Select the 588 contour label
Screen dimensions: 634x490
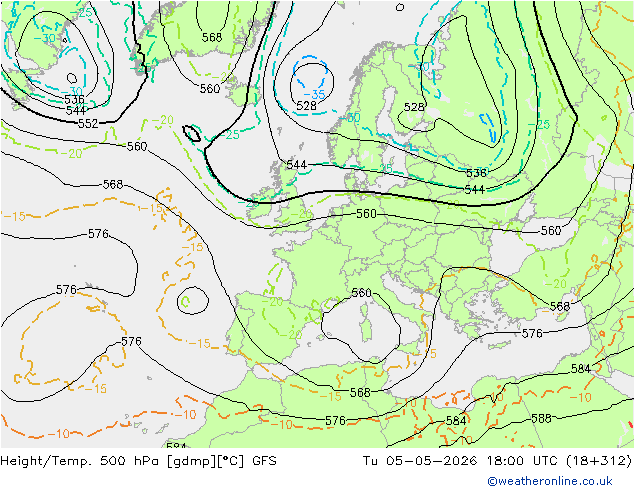541,418
